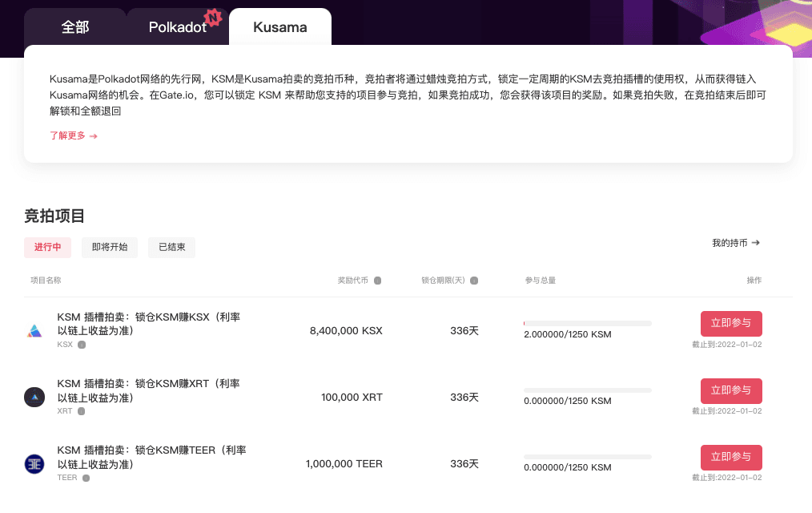812x513 pixels.
Task: Open KSM 插槽拍卖 锁仓KSM赚XRT project title
Action: click(x=149, y=390)
